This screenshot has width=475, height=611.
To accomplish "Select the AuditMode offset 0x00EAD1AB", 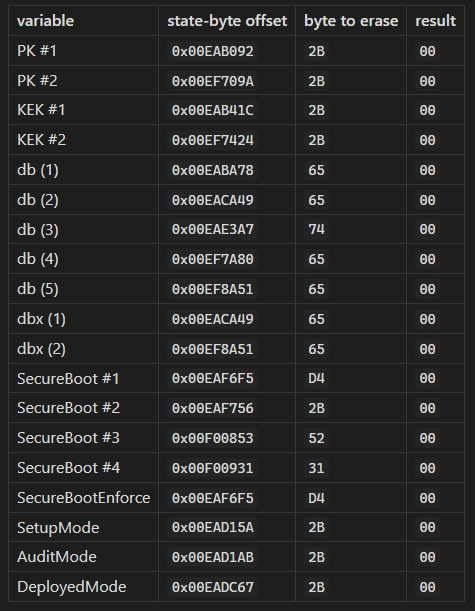I will 213,557.
